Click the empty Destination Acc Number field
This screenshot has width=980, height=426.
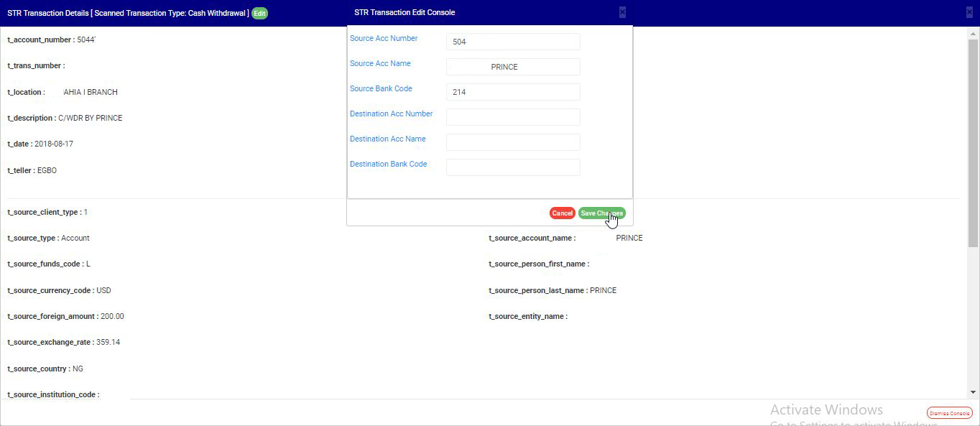[x=513, y=117]
